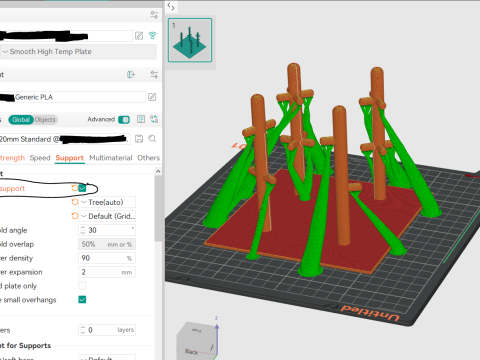Image resolution: width=480 pixels, height=360 pixels.
Task: Toggle the Enable support checkbox
Action: (82, 188)
